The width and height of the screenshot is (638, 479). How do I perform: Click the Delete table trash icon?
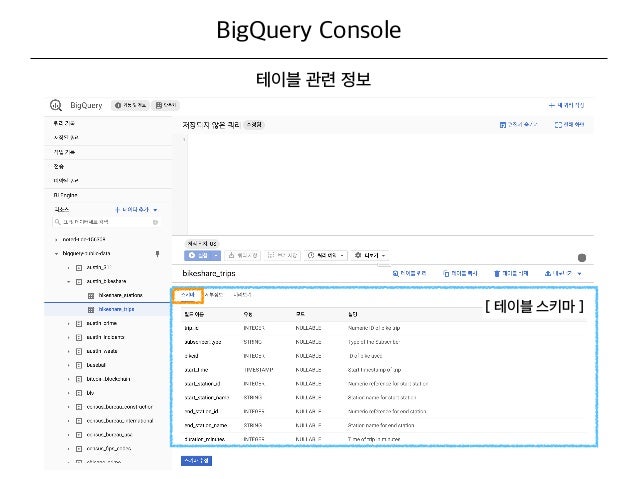point(497,273)
